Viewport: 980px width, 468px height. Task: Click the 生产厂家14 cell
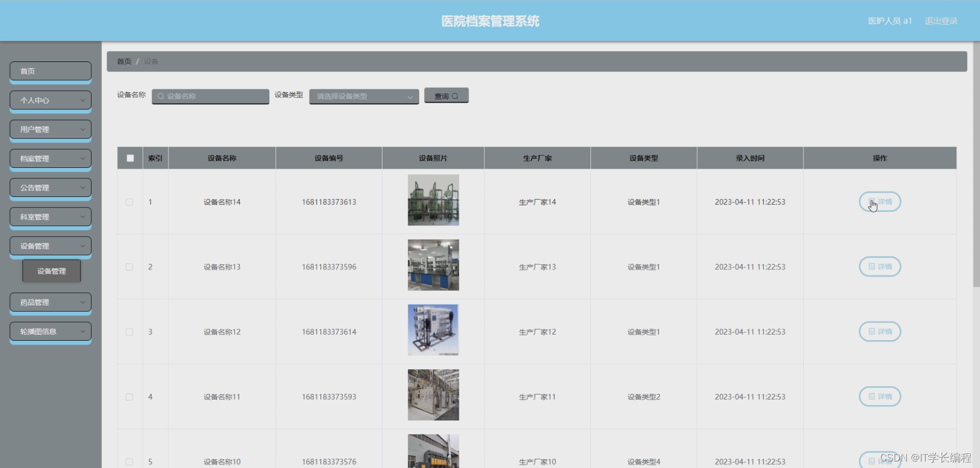pos(537,202)
